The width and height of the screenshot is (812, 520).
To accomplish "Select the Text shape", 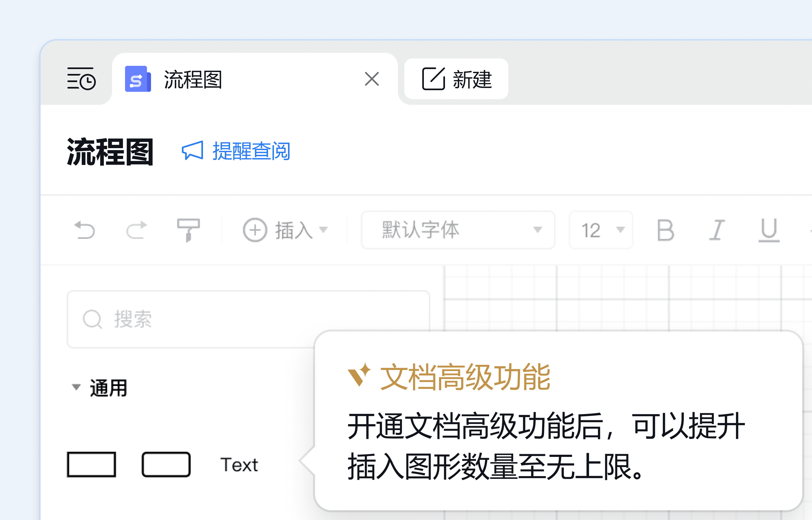I will pyautogui.click(x=239, y=465).
